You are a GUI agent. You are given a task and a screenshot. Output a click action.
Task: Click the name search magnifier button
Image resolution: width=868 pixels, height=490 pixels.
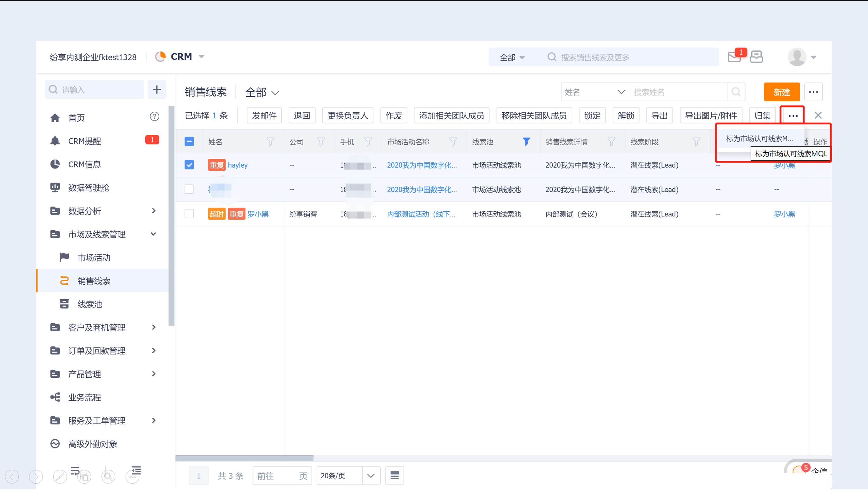[736, 92]
